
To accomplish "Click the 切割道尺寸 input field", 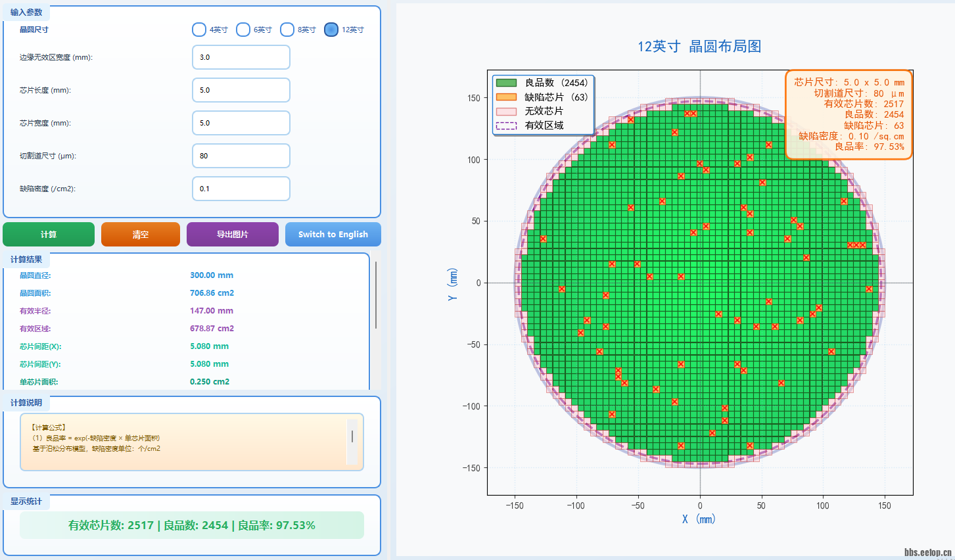I will [241, 156].
